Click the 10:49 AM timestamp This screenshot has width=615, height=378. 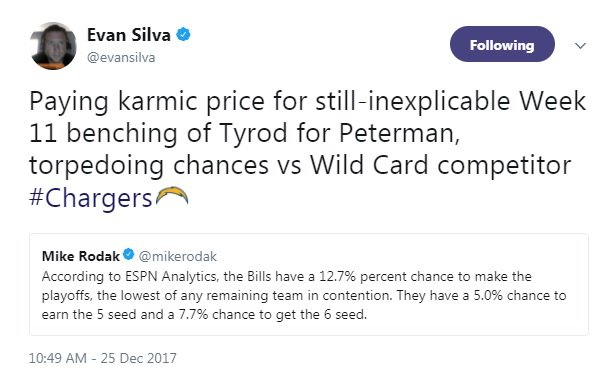[58, 358]
